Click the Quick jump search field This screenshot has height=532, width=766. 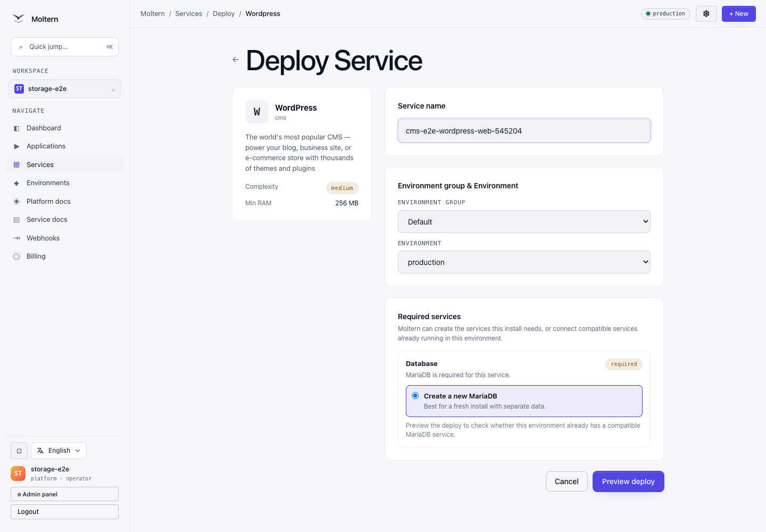pyautogui.click(x=64, y=47)
